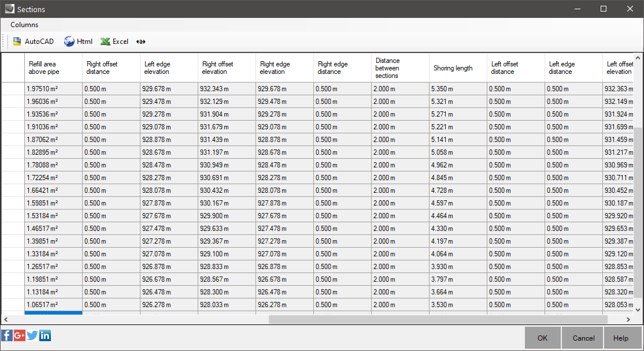
Task: Confirm with the OK button
Action: (x=543, y=338)
